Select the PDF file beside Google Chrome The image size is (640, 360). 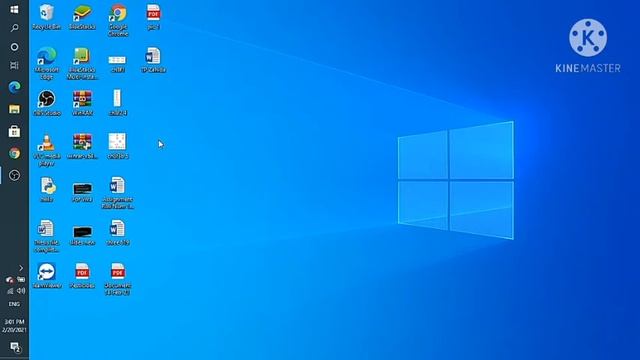pyautogui.click(x=153, y=17)
